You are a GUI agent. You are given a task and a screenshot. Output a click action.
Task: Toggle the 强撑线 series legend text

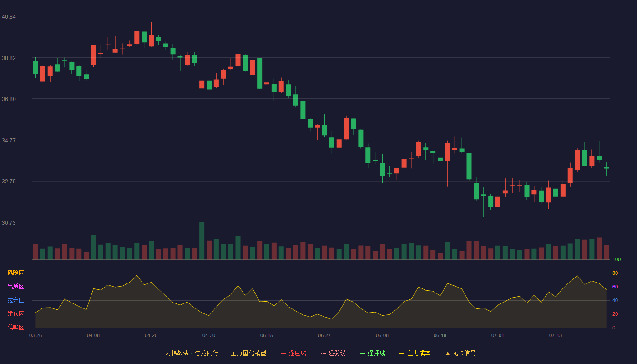pyautogui.click(x=376, y=353)
